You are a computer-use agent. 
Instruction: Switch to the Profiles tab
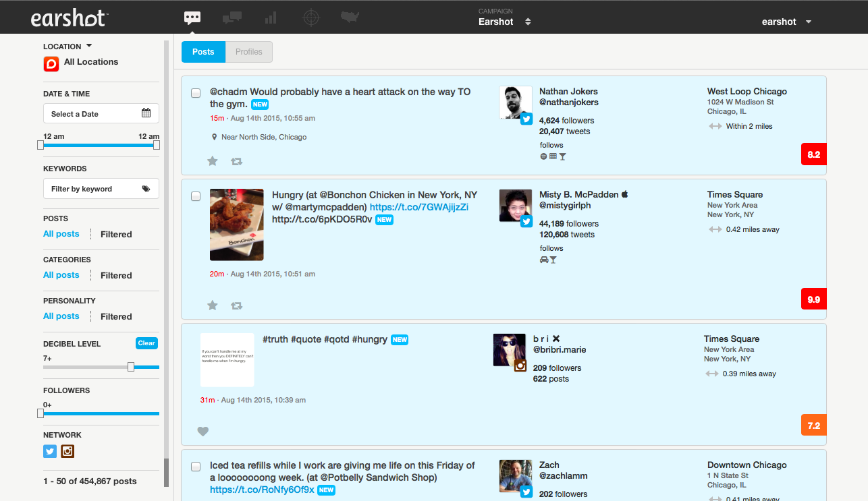[x=249, y=52]
